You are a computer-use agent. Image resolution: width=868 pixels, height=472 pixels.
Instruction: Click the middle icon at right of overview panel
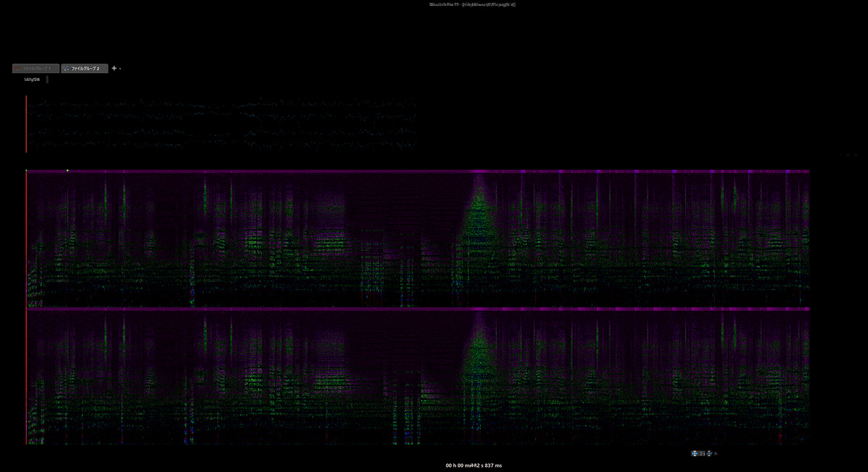point(848,154)
